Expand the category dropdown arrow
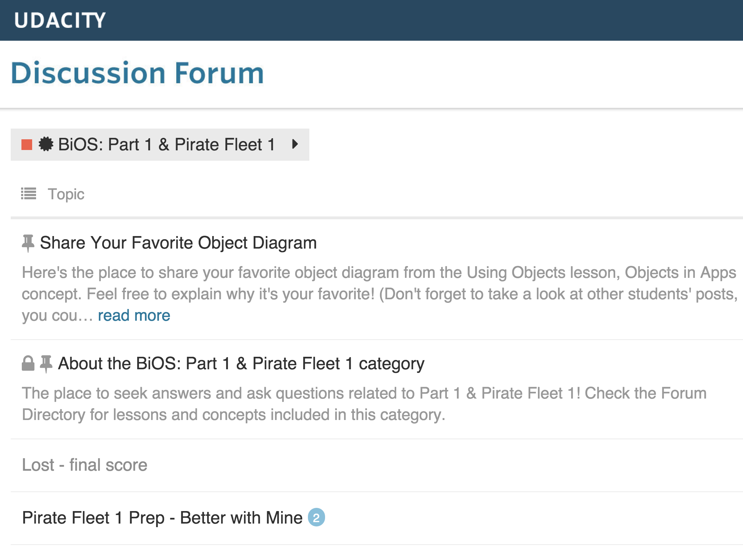The image size is (743, 560). (x=295, y=144)
